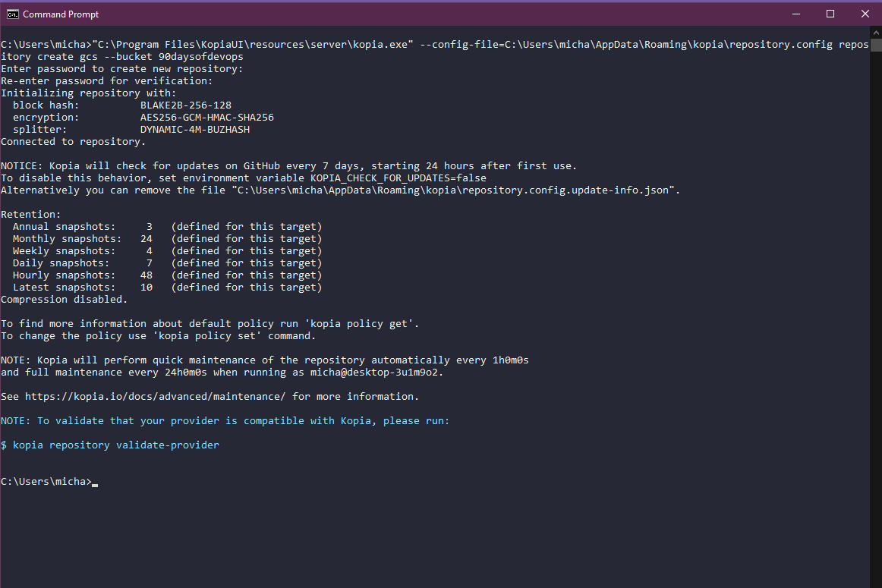
Task: Click the DYNAMIC-4M-BUZHASH splitter value
Action: coord(194,129)
